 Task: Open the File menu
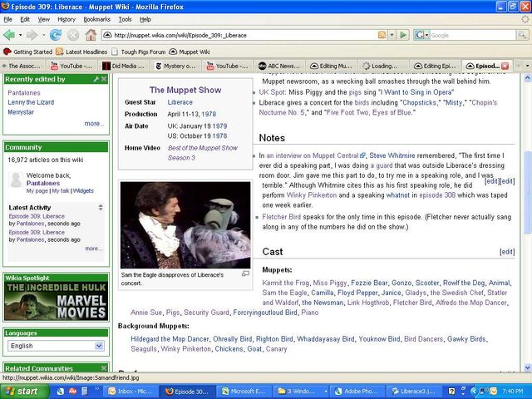pyautogui.click(x=8, y=20)
